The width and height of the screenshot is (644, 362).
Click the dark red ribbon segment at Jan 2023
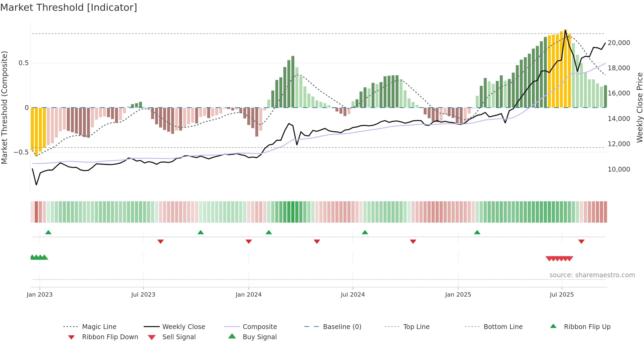point(36,212)
